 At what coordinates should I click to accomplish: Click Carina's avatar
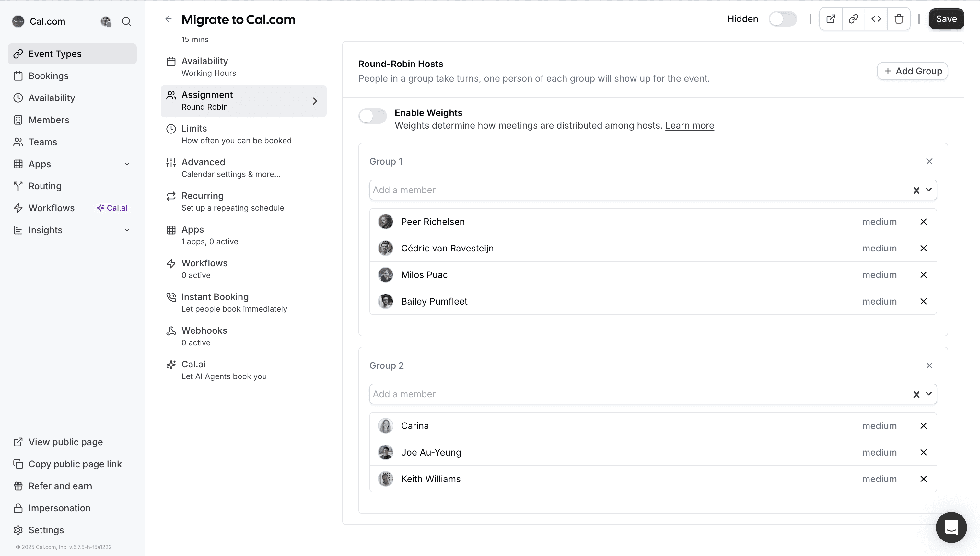click(385, 426)
